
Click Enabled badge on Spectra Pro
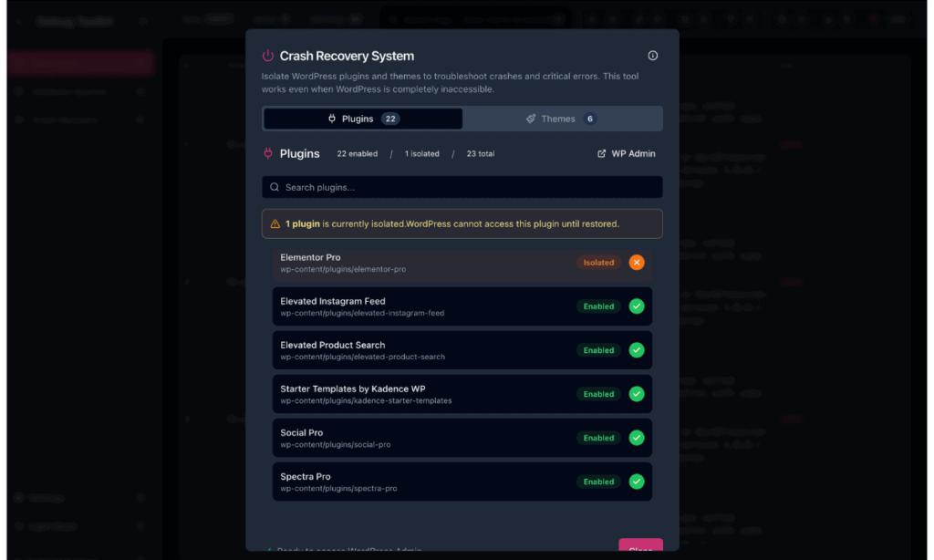pos(598,482)
